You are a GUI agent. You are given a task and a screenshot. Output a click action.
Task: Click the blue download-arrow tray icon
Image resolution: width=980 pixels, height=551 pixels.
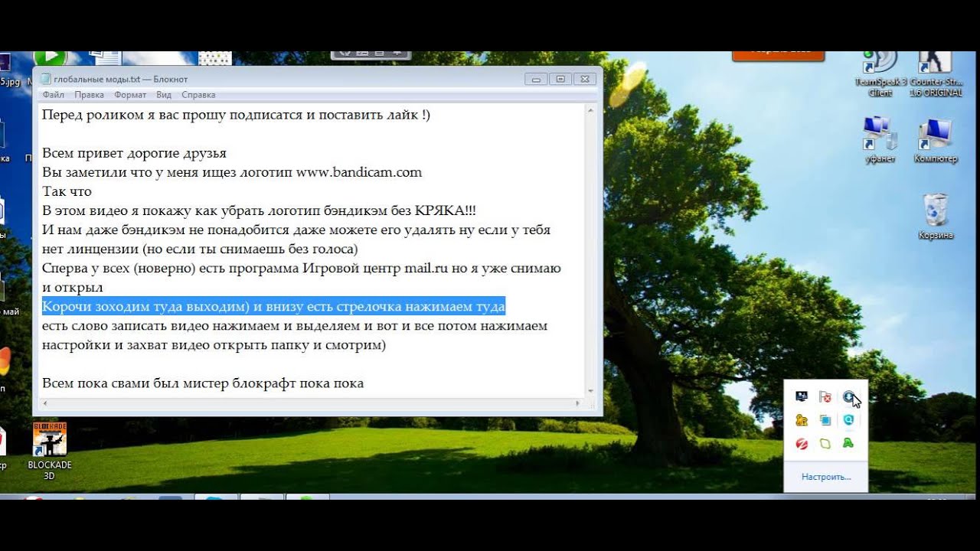tap(848, 396)
